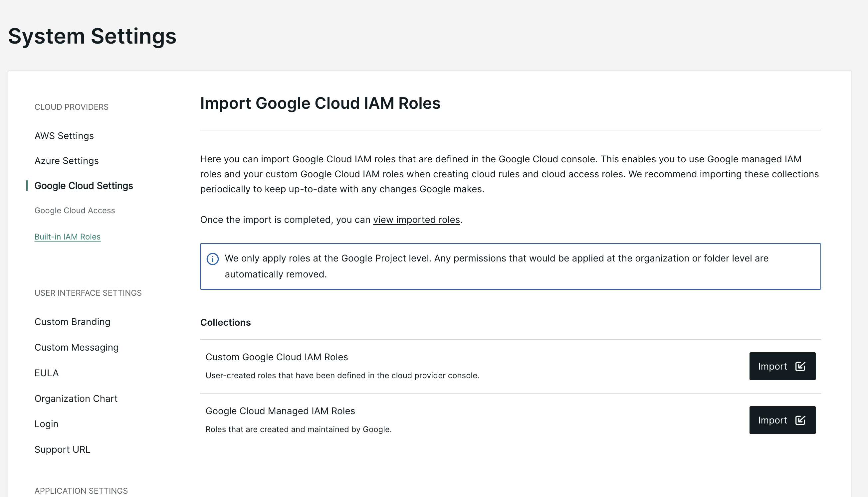Go to Google Cloud Access sub-item
This screenshot has width=868, height=497.
click(x=75, y=211)
